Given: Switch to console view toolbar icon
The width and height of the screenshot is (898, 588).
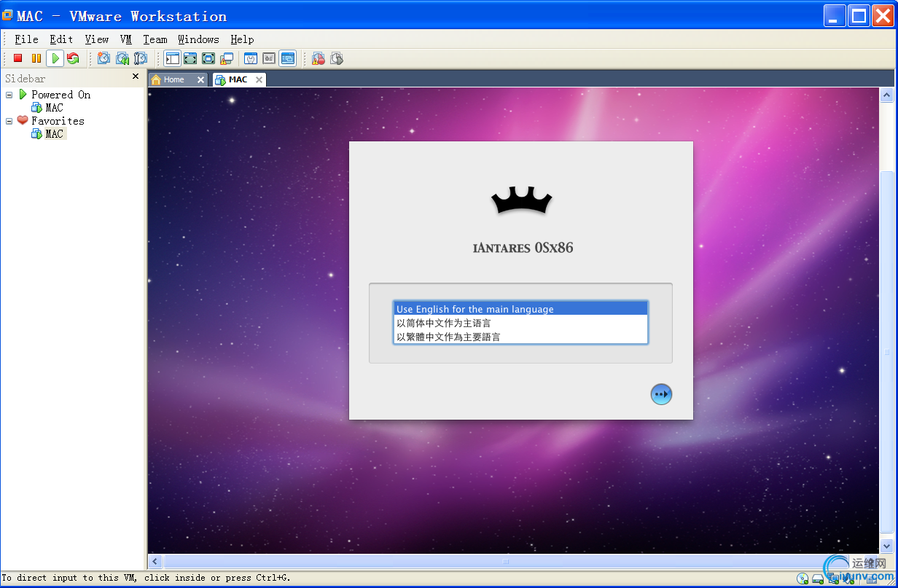Looking at the screenshot, I should 288,58.
